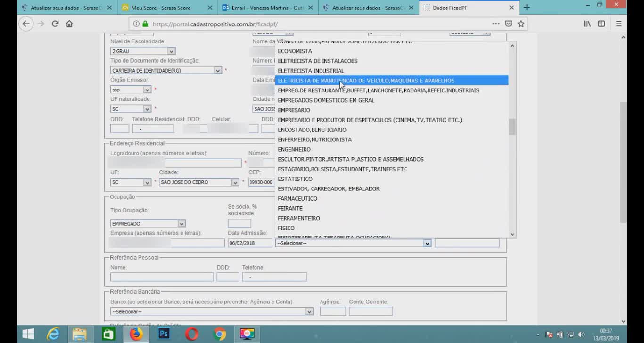644x343 pixels.
Task: Open the Firefox library icon
Action: click(x=587, y=24)
